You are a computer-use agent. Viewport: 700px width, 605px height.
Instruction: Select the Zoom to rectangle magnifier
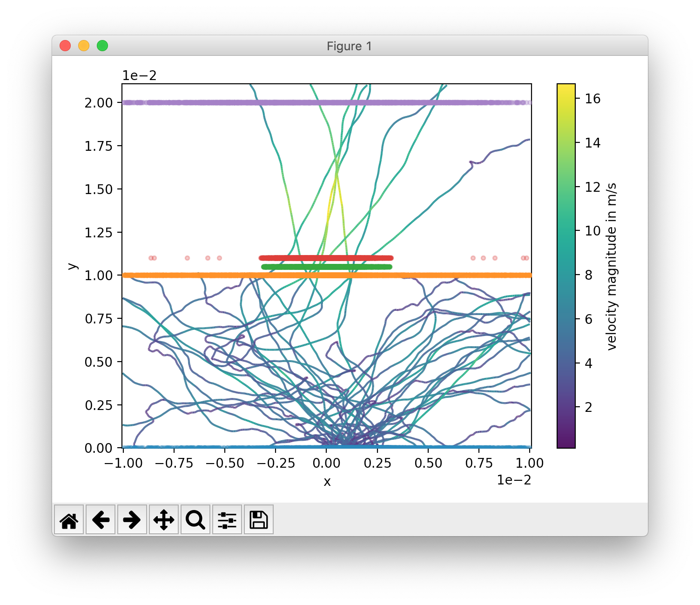(x=195, y=519)
